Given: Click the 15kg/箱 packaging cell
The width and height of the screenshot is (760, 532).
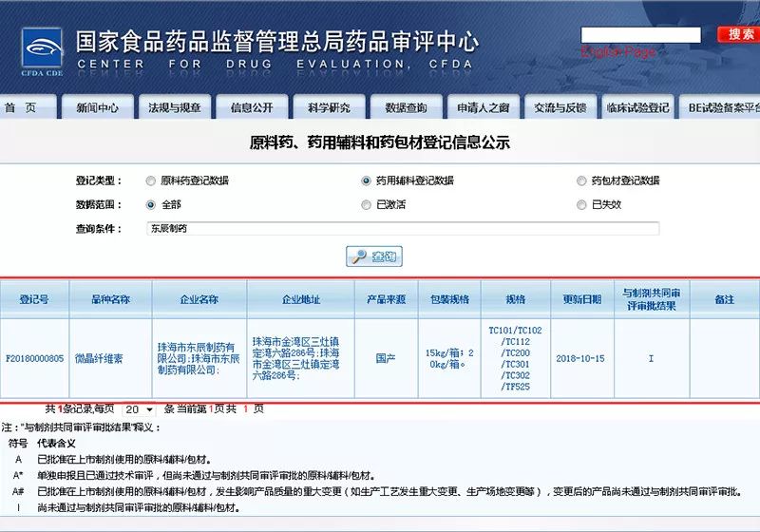Looking at the screenshot, I should (x=449, y=358).
